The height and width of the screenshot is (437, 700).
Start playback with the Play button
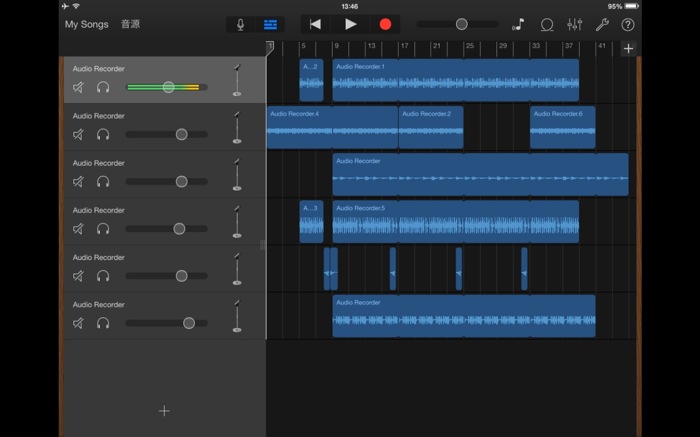[x=350, y=25]
